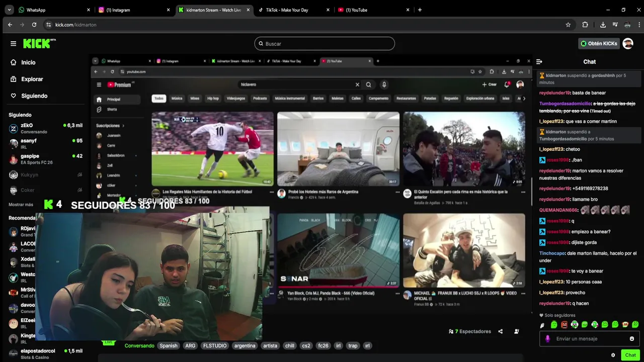The height and width of the screenshot is (362, 644).
Task: Open Chrome media controls icon
Action: (615, 25)
